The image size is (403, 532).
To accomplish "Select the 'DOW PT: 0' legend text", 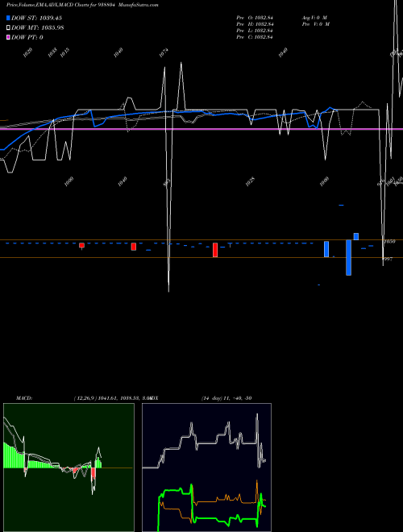I will [27, 37].
